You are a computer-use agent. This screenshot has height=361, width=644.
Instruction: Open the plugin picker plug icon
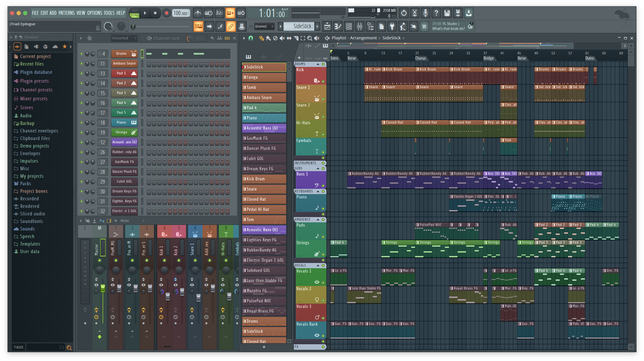[x=392, y=27]
